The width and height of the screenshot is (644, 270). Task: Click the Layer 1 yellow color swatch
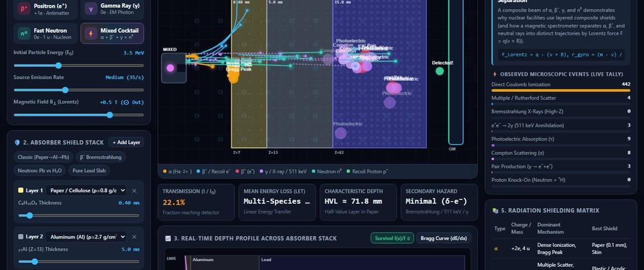pos(21,190)
